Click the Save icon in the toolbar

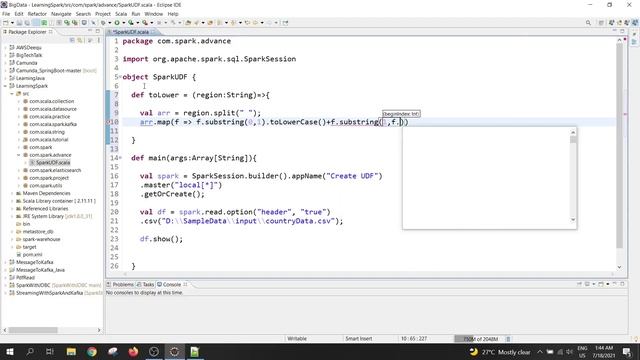[x=20, y=23]
